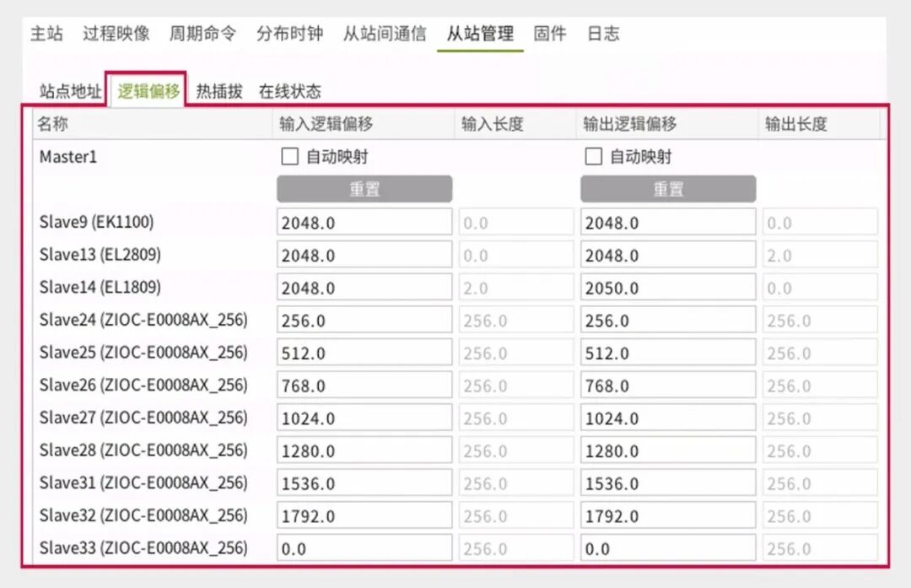The width and height of the screenshot is (911, 588).
Task: Select the 热插拔 sub-tab
Action: click(x=219, y=91)
